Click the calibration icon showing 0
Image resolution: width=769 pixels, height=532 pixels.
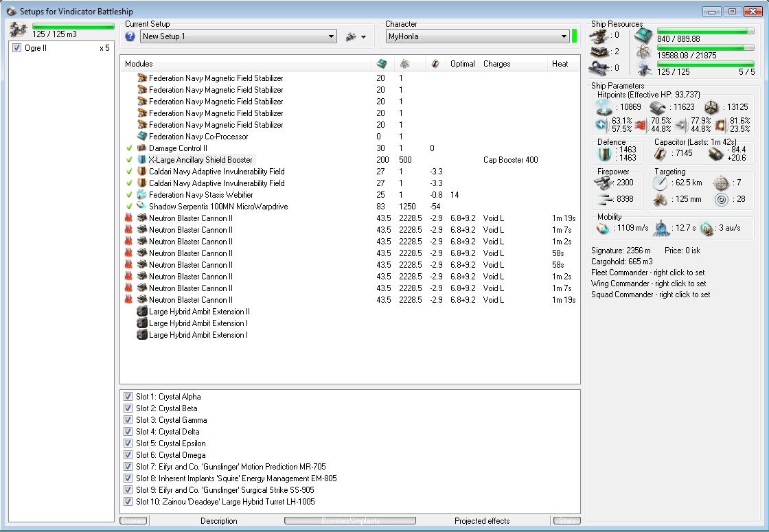(600, 68)
